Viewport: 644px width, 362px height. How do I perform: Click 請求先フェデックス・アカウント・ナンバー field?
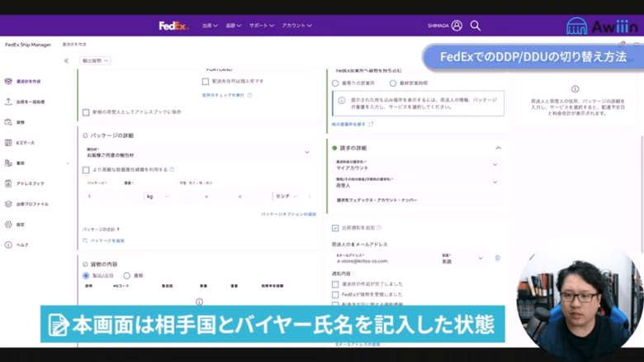pos(417,200)
